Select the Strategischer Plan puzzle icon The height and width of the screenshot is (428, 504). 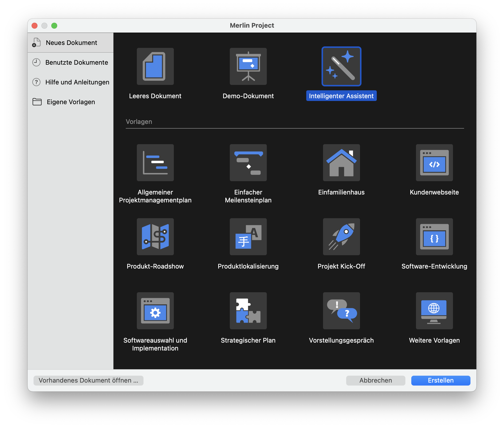tap(248, 311)
